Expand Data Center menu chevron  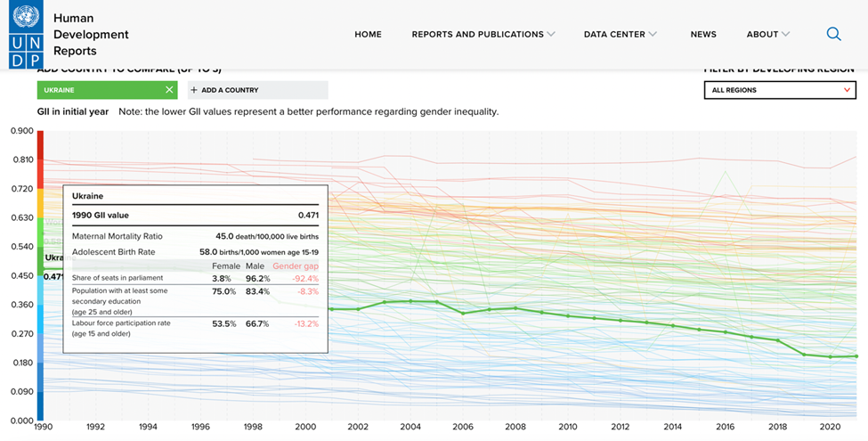click(653, 35)
